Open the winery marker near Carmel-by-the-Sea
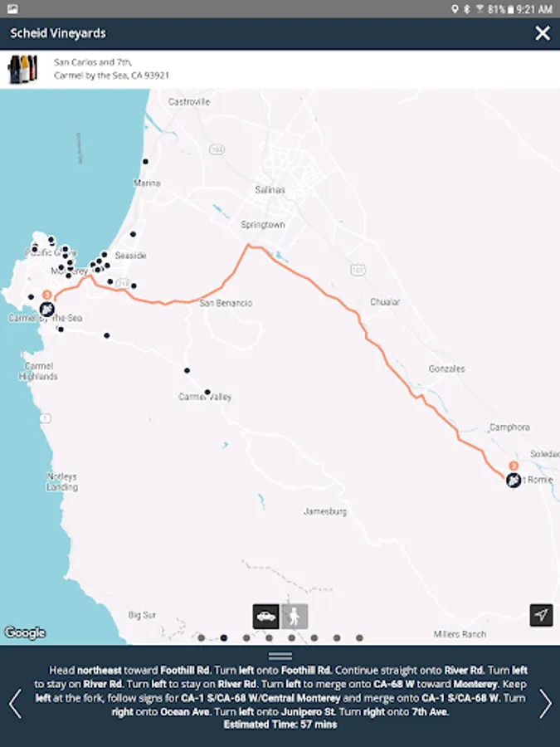Image resolution: width=560 pixels, height=747 pixels. (x=46, y=310)
